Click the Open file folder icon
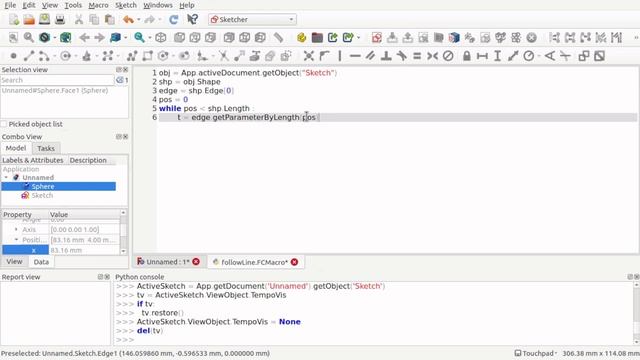640x360 pixels. (x=29, y=19)
